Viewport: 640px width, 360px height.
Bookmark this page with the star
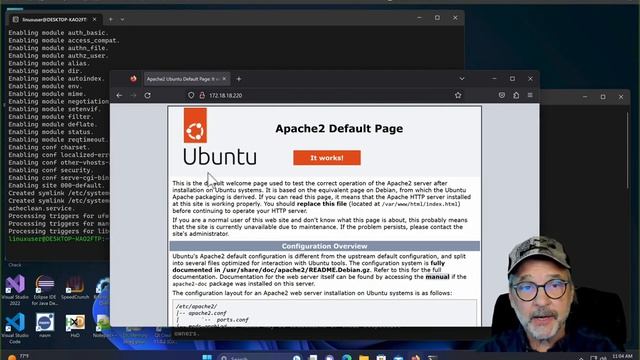coord(458,95)
